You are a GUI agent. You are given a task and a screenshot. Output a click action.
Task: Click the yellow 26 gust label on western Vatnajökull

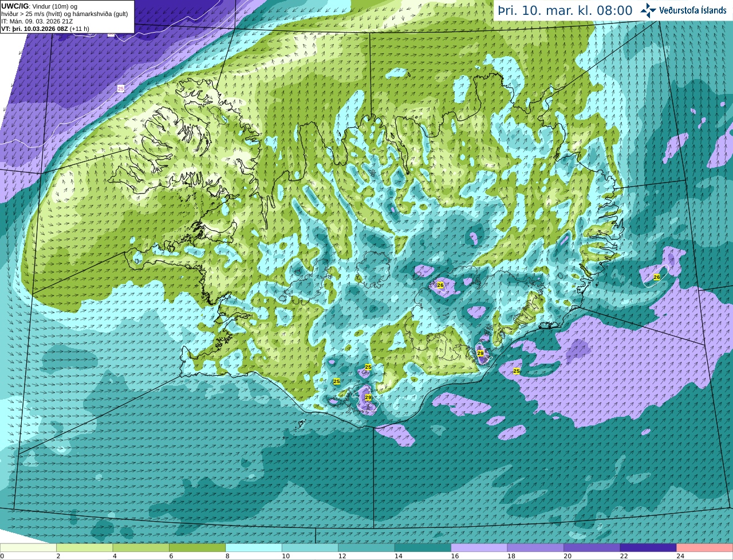point(440,285)
